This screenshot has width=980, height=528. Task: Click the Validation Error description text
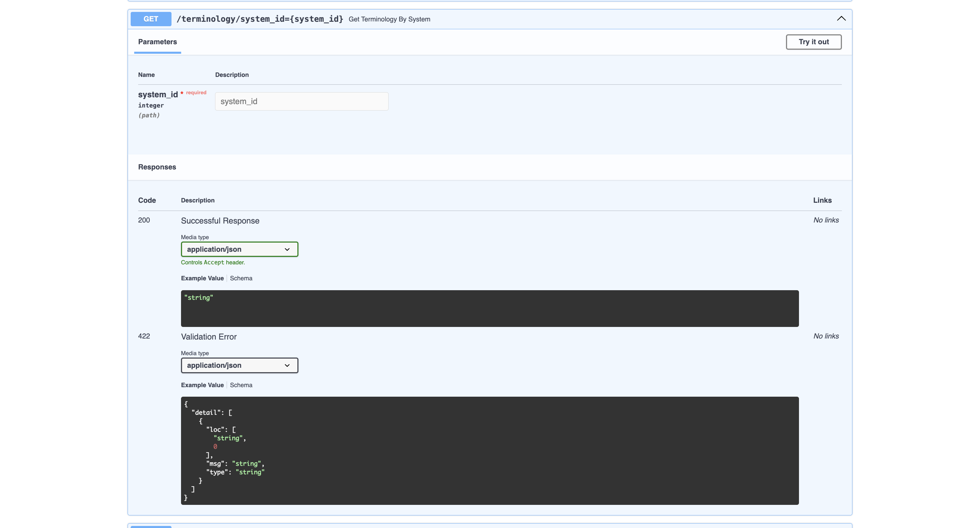click(209, 337)
